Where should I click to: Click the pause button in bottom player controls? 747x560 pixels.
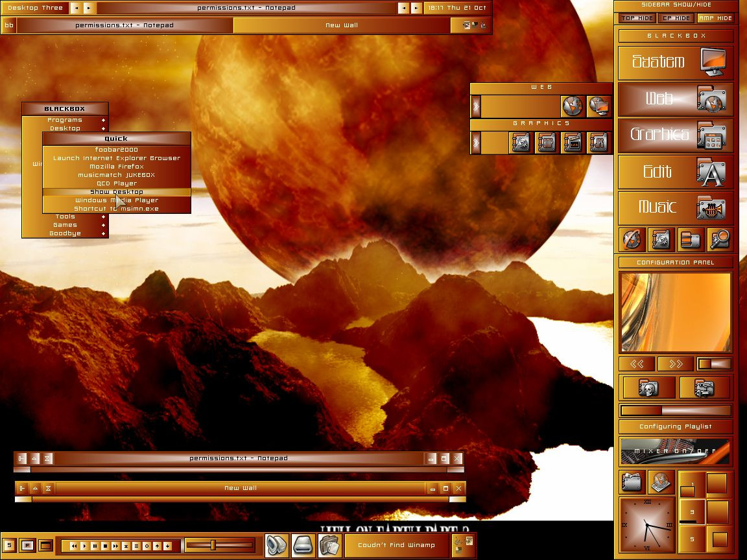point(95,546)
